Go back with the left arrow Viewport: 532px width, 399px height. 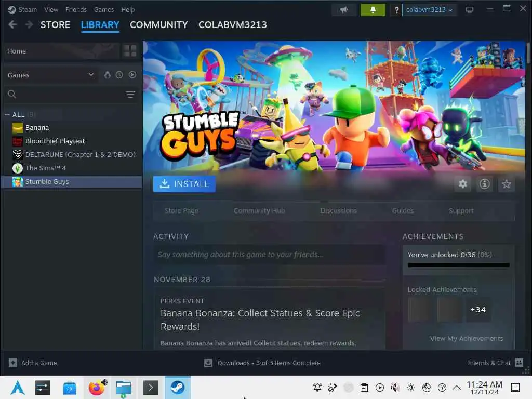(x=12, y=25)
